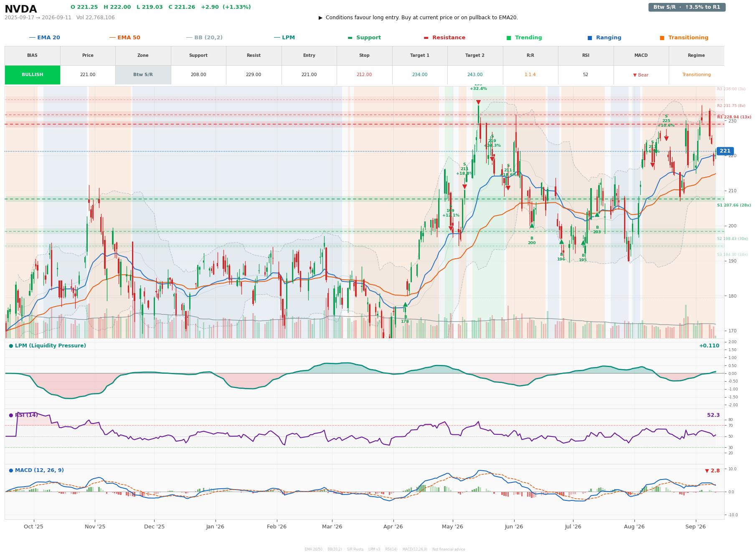Click the Jan '26 date axis label
Viewport: 756px width, 556px height.
(x=215, y=527)
